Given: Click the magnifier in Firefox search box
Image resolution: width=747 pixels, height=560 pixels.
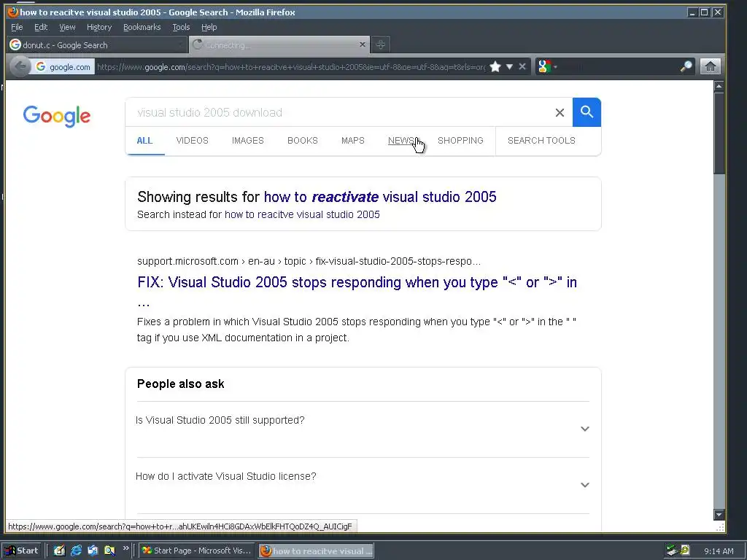Looking at the screenshot, I should [x=686, y=66].
